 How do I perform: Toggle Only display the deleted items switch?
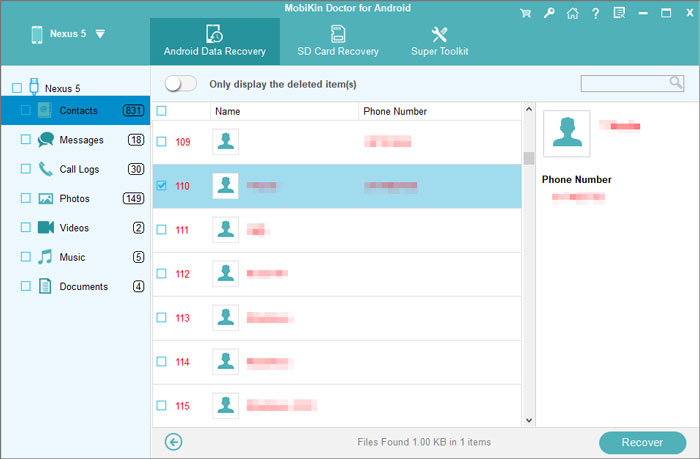179,83
